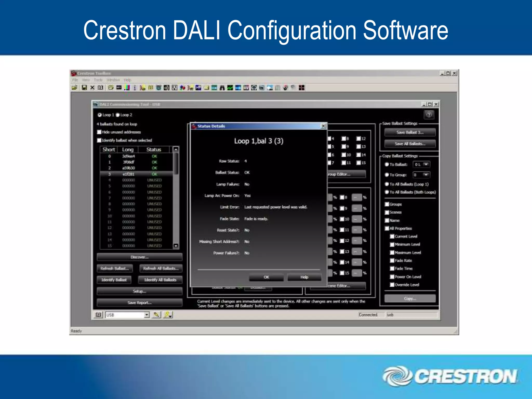Select the To Ballast radio option

[387, 164]
